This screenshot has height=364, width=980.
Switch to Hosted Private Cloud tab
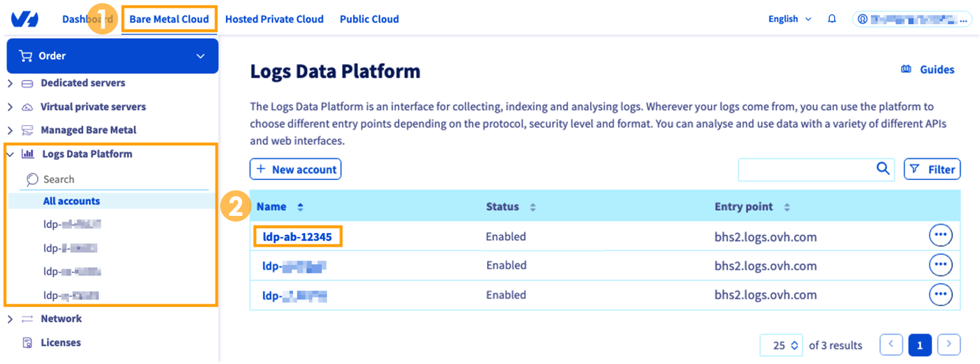(275, 19)
